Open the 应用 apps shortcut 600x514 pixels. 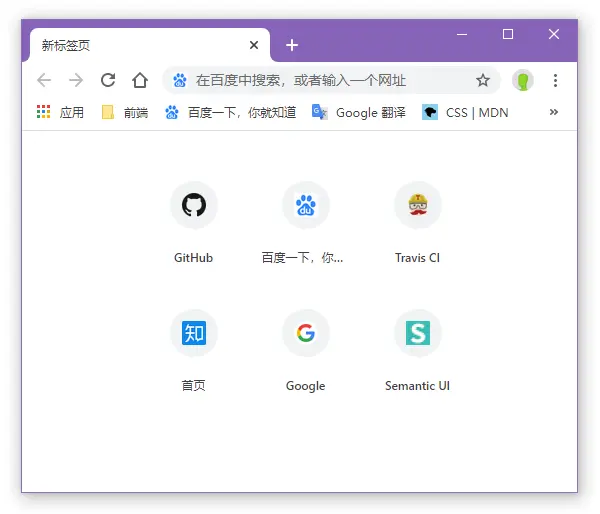pos(60,113)
